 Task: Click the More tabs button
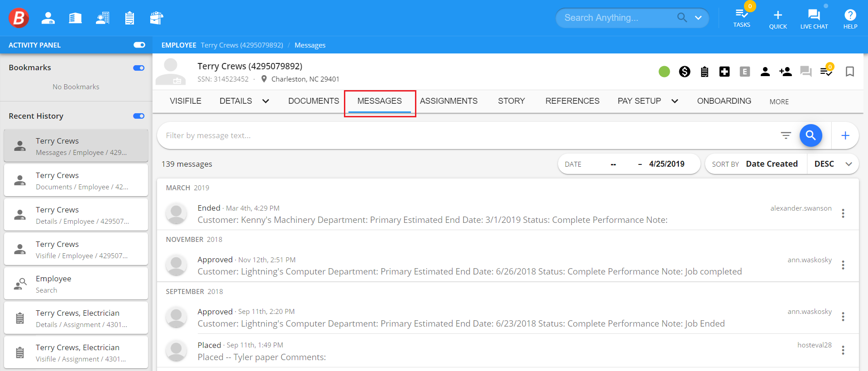[779, 101]
